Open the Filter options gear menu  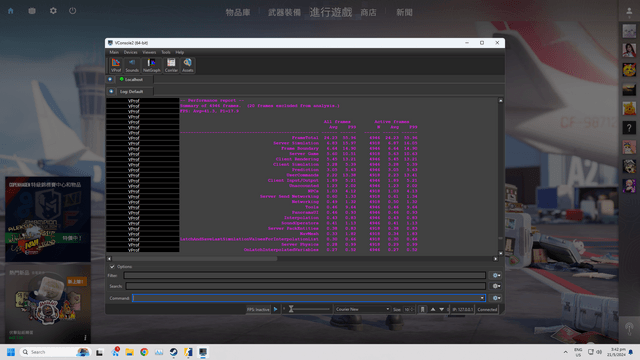[x=496, y=276]
